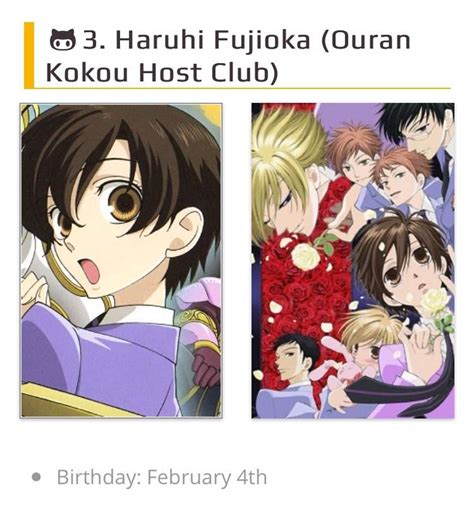This screenshot has width=474, height=517.
Task: Click the thin yellow underline below the heading
Action: 242,88
